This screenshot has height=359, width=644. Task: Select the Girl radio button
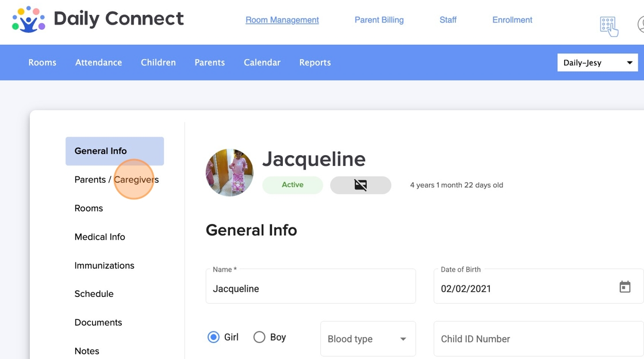[x=213, y=337]
